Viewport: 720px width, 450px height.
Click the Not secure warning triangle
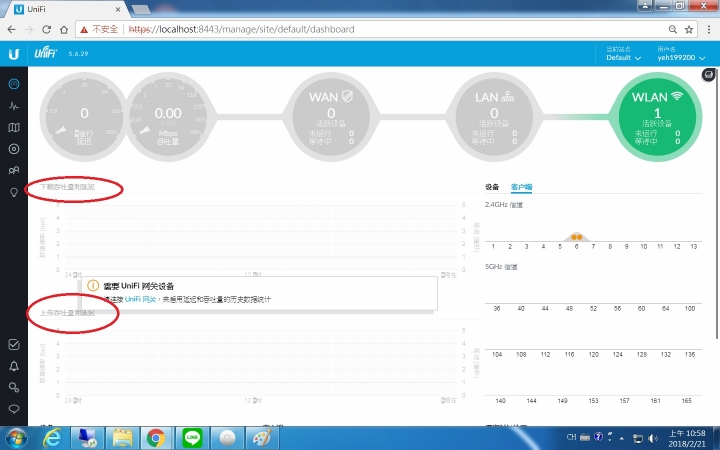click(x=84, y=29)
